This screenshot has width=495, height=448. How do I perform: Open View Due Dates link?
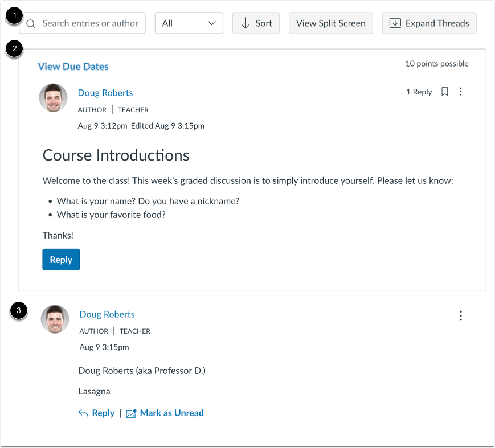[73, 67]
